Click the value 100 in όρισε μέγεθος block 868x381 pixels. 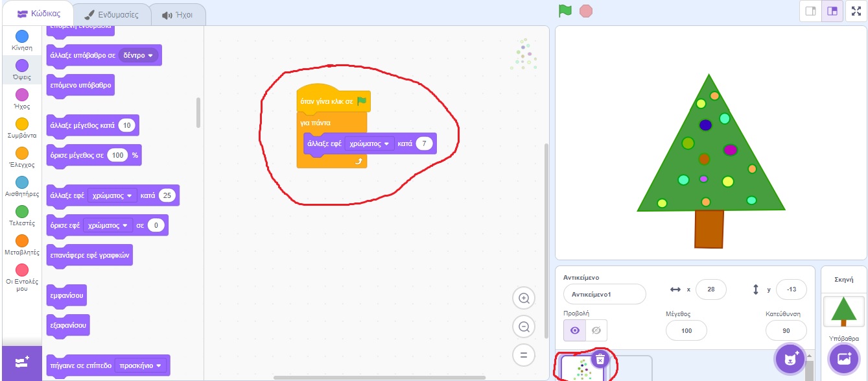[x=117, y=156]
